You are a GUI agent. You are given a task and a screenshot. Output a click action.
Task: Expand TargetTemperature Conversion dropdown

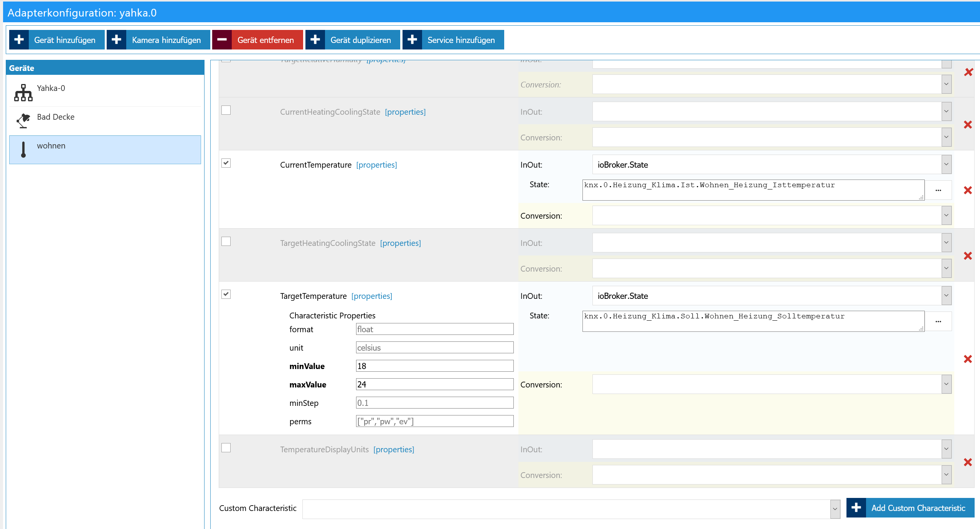point(772,384)
